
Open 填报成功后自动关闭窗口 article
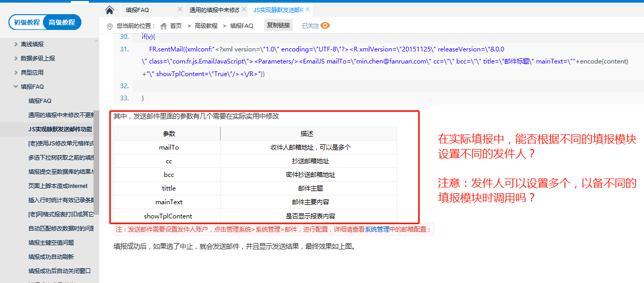click(59, 271)
